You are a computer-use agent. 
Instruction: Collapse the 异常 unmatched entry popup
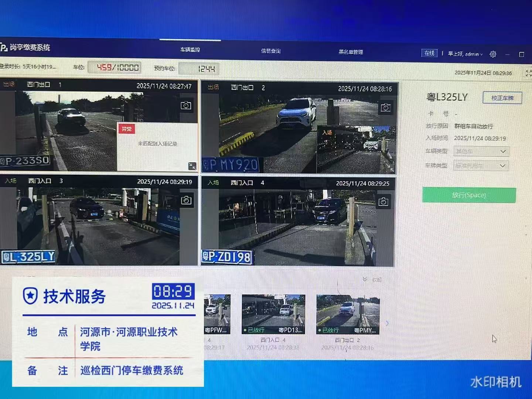coord(192,166)
